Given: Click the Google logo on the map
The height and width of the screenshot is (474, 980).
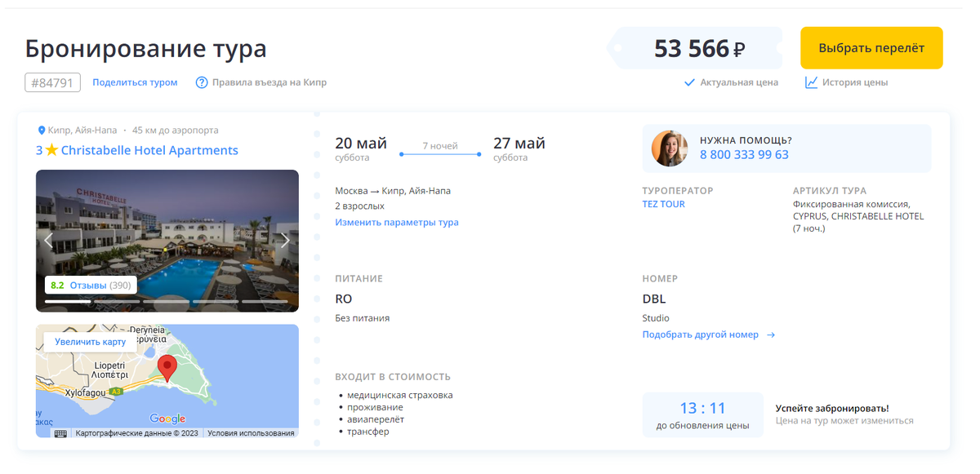Looking at the screenshot, I should 168,418.
